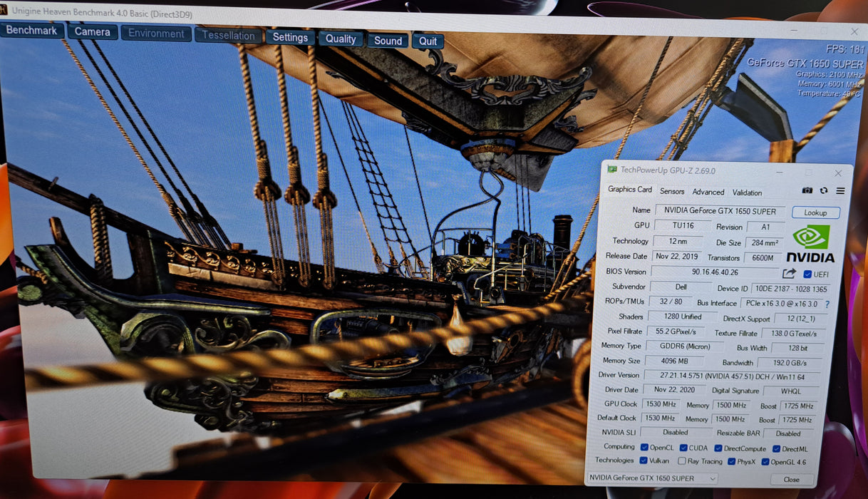Click the Texture Fillrate 138.0 GTexel/s value
Image resolution: width=868 pixels, height=499 pixels.
click(x=794, y=334)
